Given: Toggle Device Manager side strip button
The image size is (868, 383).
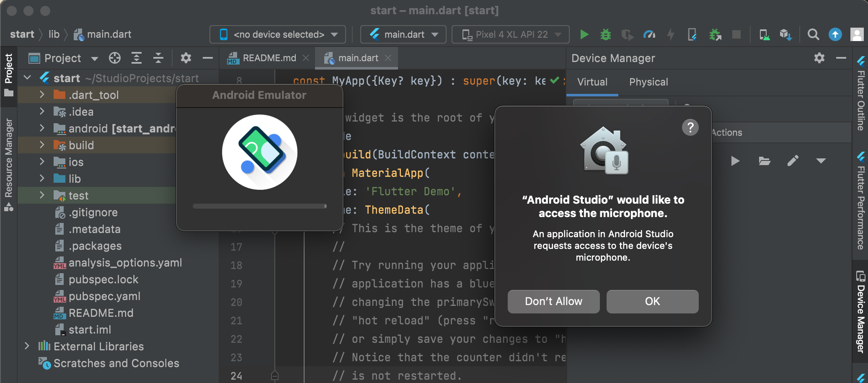Looking at the screenshot, I should click(x=860, y=311).
